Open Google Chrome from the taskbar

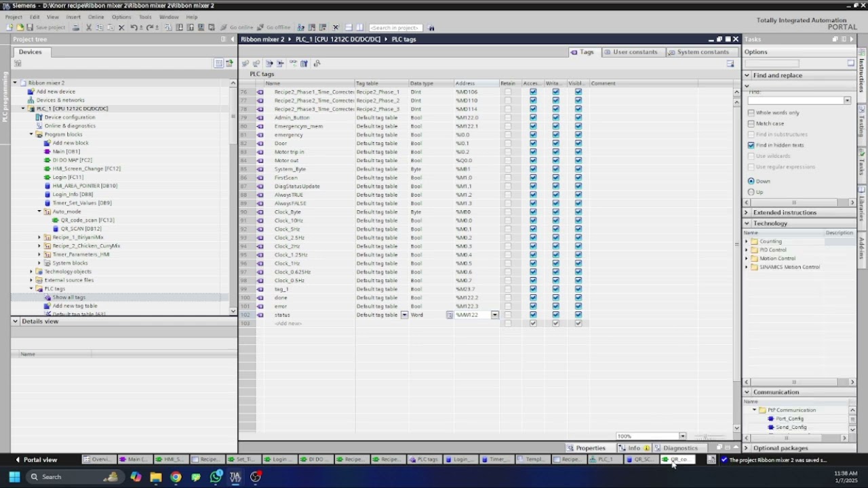176,477
